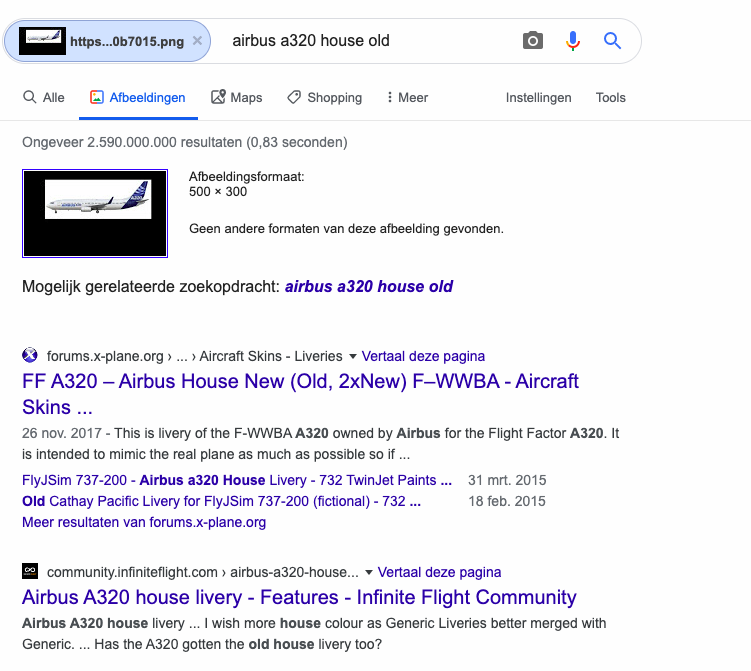Click the camera search-by-image icon
The height and width of the screenshot is (671, 751).
[533, 41]
